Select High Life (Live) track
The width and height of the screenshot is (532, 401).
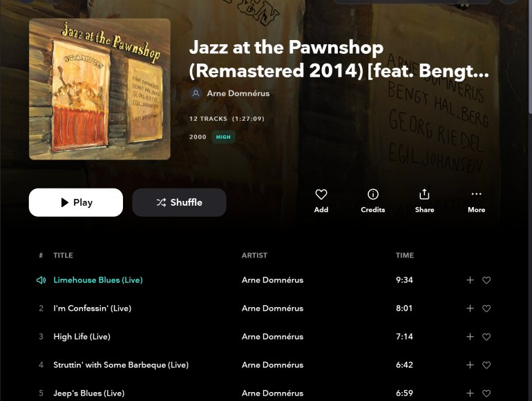tap(82, 337)
